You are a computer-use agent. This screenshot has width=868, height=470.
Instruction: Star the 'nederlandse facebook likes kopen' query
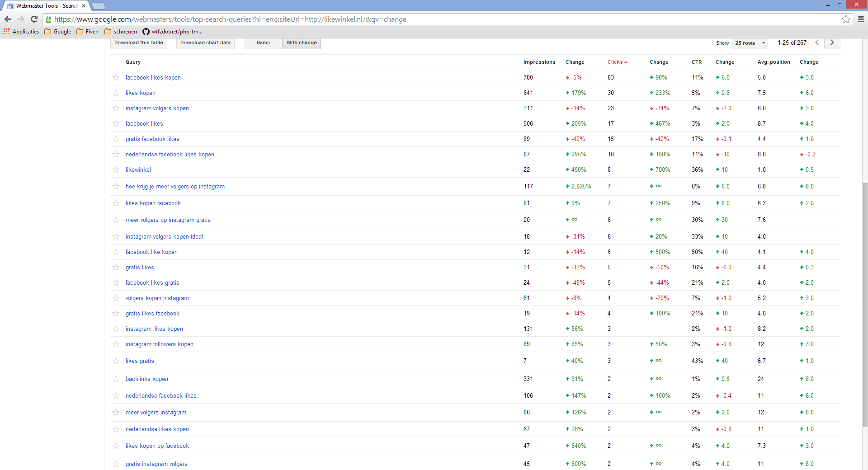[x=116, y=155]
